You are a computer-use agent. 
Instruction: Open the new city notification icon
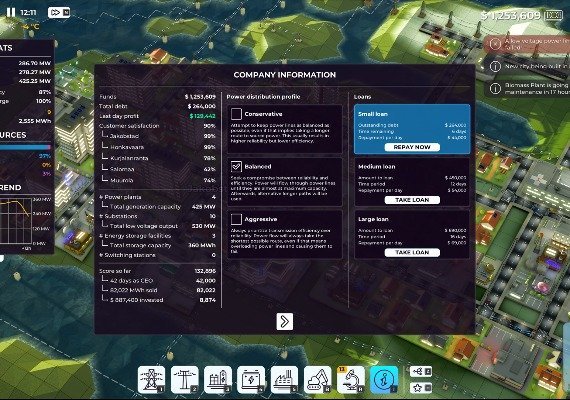click(495, 67)
